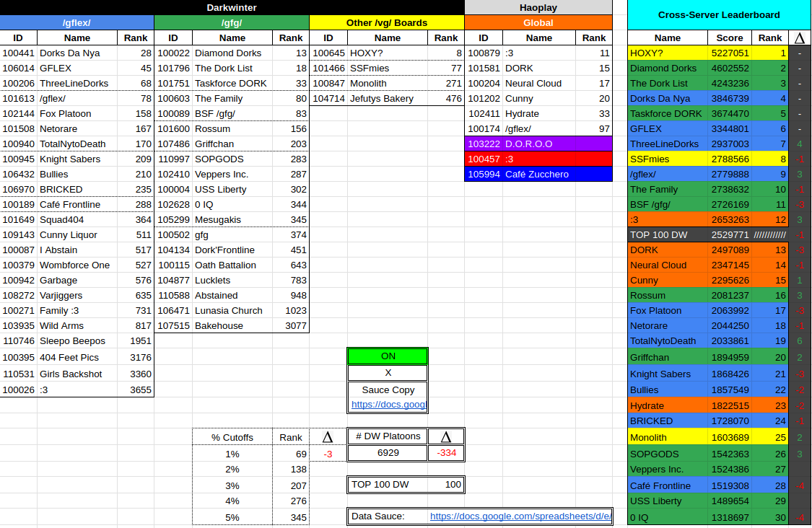Select the Neural Cloud cell in Global table
This screenshot has height=528, width=812.
pos(538,84)
